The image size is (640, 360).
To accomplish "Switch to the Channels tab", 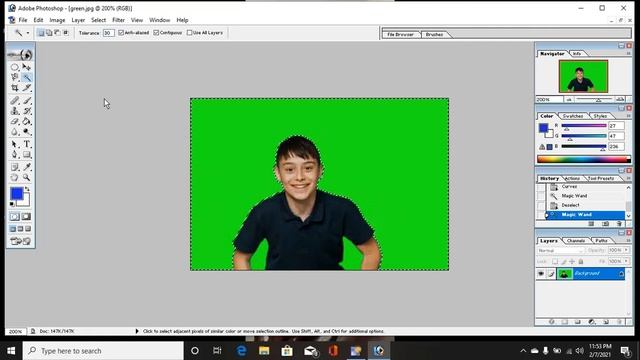I will (576, 241).
